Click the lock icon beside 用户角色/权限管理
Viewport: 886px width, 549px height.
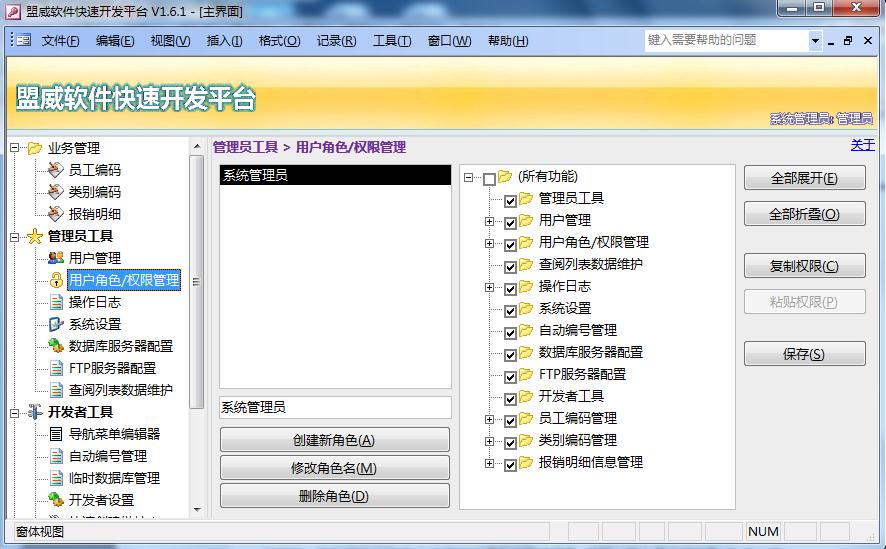(x=56, y=280)
